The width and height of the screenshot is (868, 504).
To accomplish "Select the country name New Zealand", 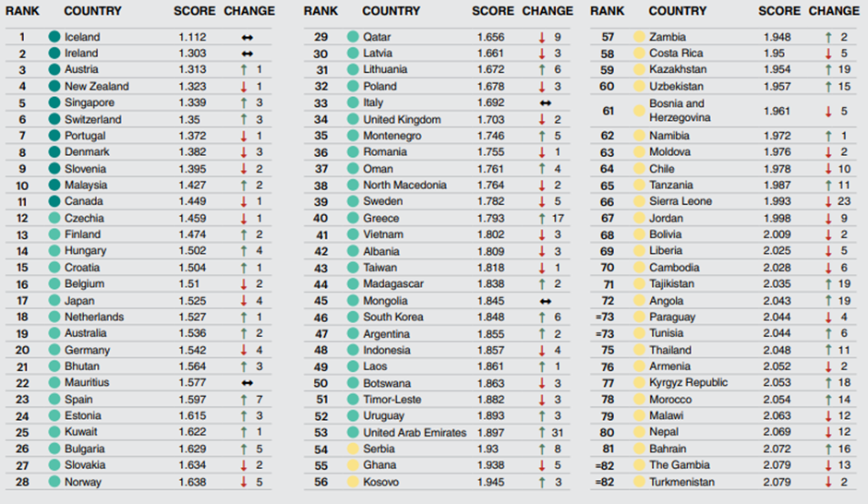I will point(96,87).
